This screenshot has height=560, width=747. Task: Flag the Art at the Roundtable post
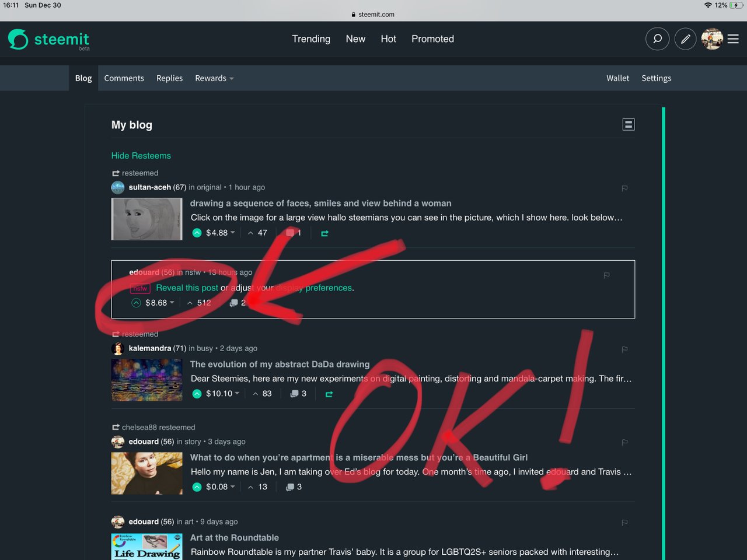coord(624,522)
